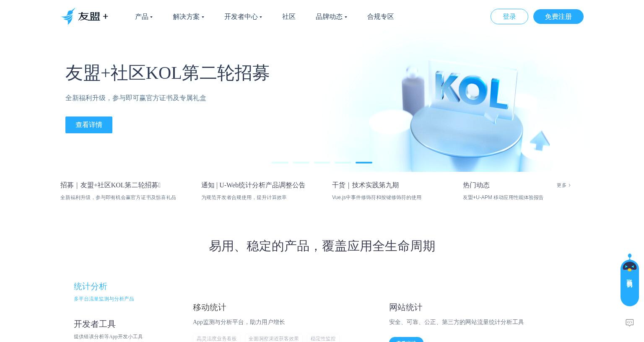
Task: Select the first carousel indicator bar
Action: click(280, 163)
